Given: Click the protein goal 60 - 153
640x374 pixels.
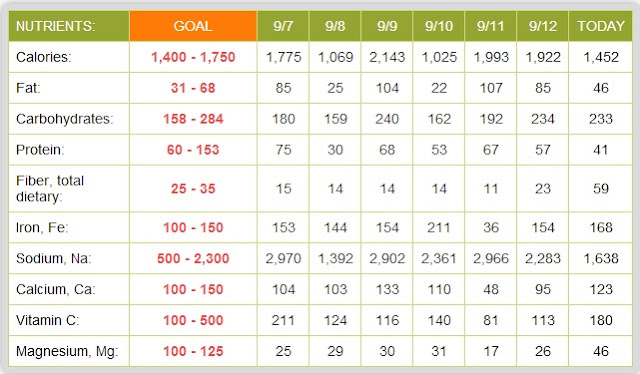Looking at the screenshot, I should pos(193,150).
